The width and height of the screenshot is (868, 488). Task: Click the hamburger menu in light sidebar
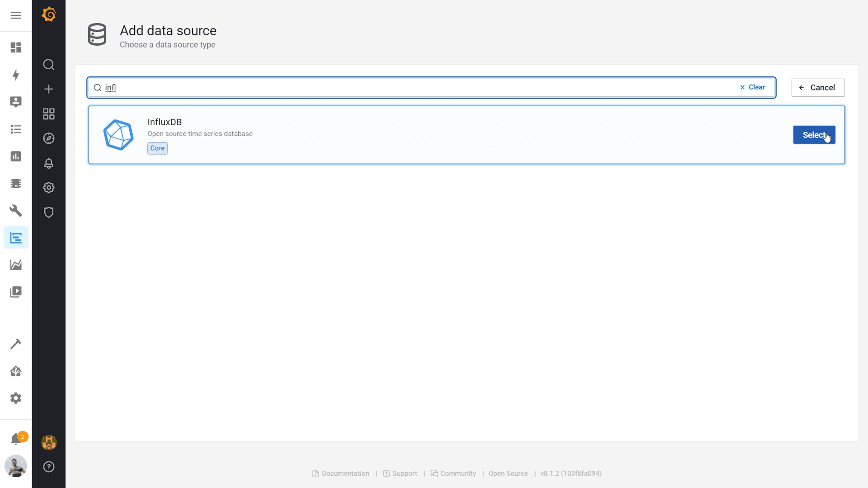tap(16, 15)
